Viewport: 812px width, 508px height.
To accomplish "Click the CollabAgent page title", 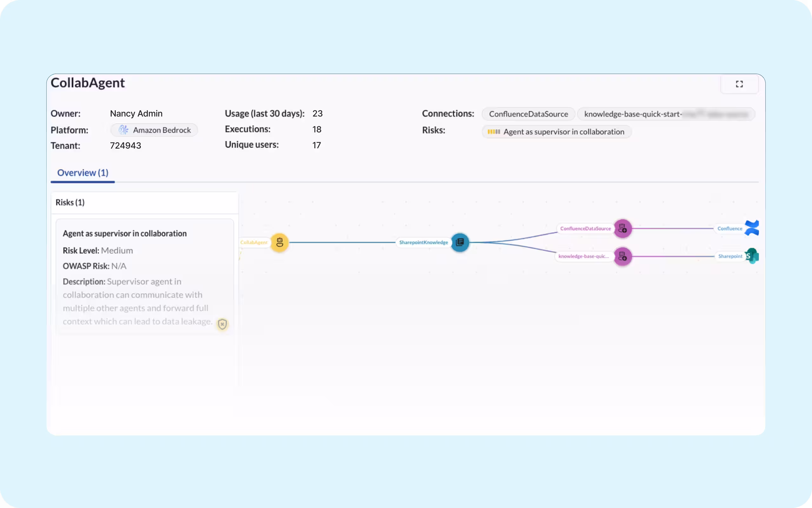I will coord(88,83).
